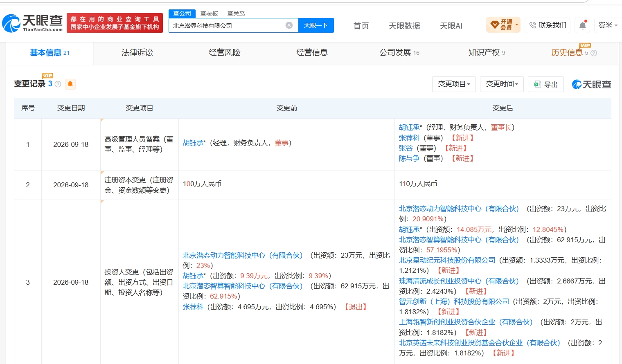The height and width of the screenshot is (364, 622).
Task: Go to 首页 in top navigation
Action: coord(361,26)
